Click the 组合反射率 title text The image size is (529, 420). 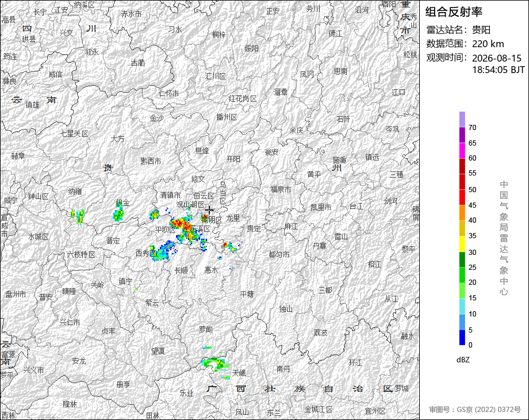(454, 12)
